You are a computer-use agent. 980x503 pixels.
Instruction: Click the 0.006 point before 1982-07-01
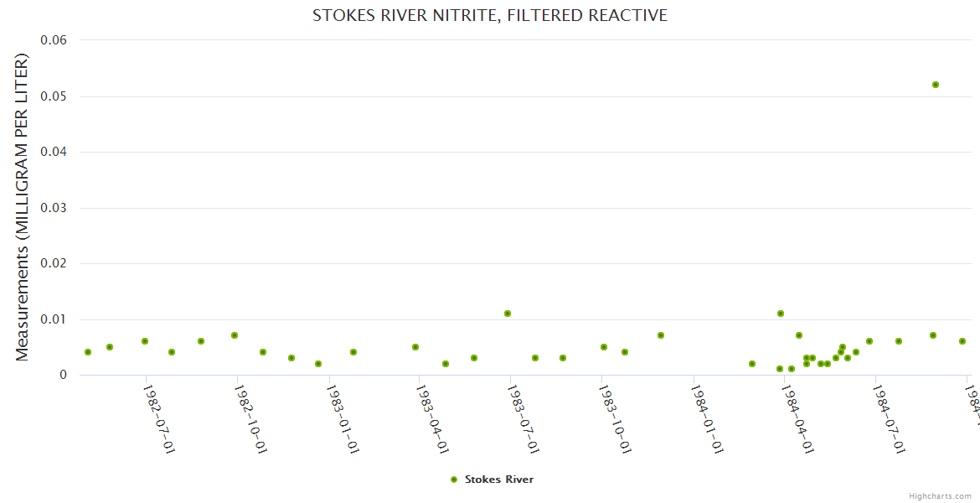(145, 341)
